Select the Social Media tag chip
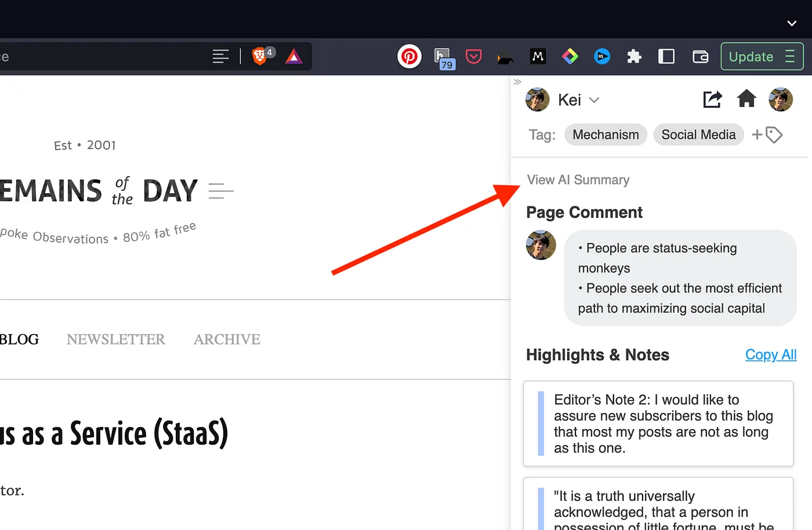The image size is (812, 530). point(698,135)
